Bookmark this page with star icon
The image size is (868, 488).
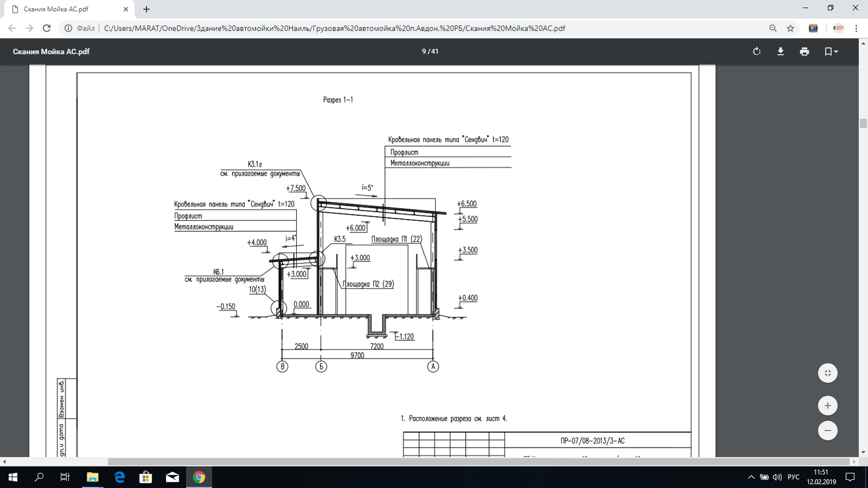click(790, 28)
